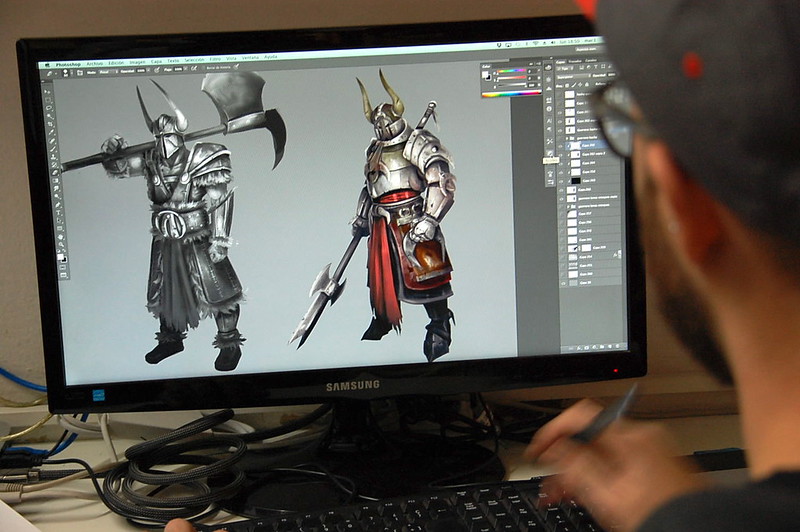
Task: Open the volume control in the menu bar
Action: (553, 42)
